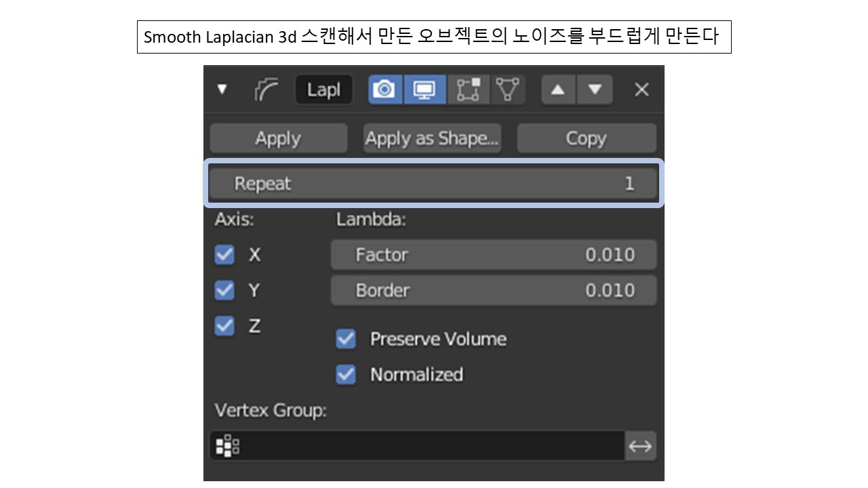Collapse the modifier panel disclosure triangle
This screenshot has width=868, height=488.
(222, 89)
